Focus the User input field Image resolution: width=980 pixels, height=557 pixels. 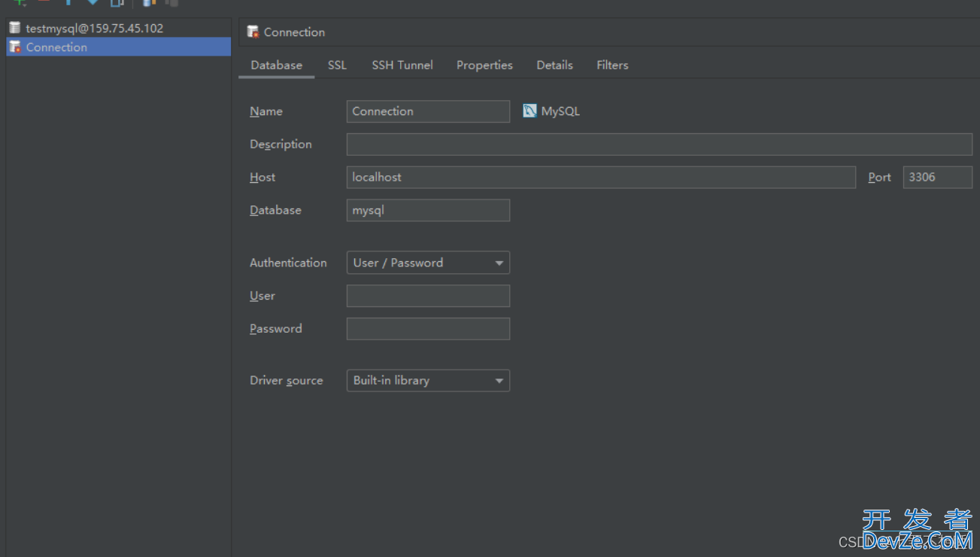(428, 296)
